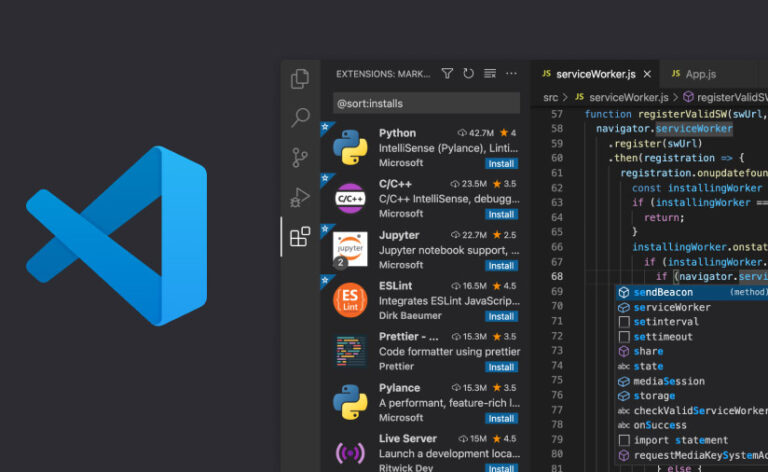Close the serviceWorker.js tab
Viewport: 768px width, 472px height.
pos(647,74)
